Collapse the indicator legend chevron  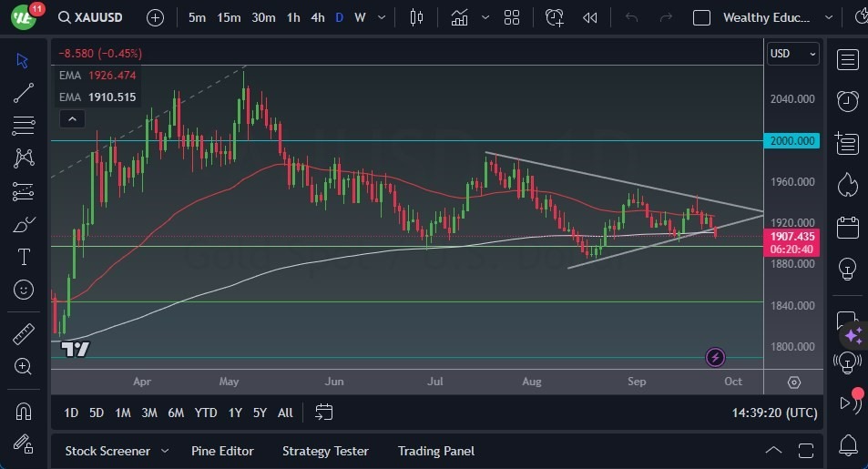[x=73, y=119]
